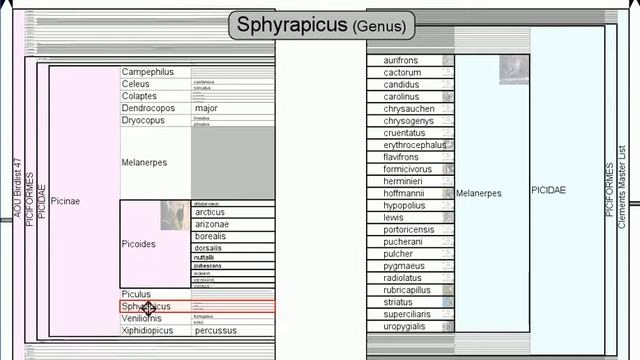Viewport: 640px width, 360px height.
Task: Click chrysogenys species row
Action: [x=411, y=121]
